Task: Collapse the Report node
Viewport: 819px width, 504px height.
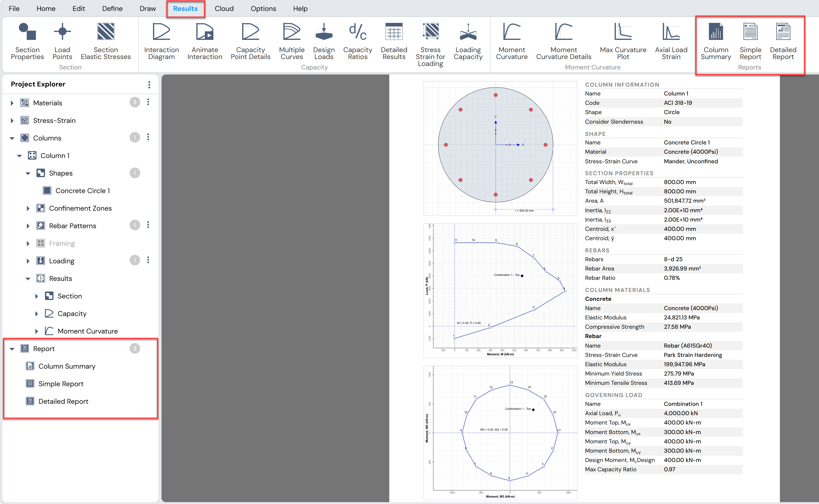Action: coord(12,349)
